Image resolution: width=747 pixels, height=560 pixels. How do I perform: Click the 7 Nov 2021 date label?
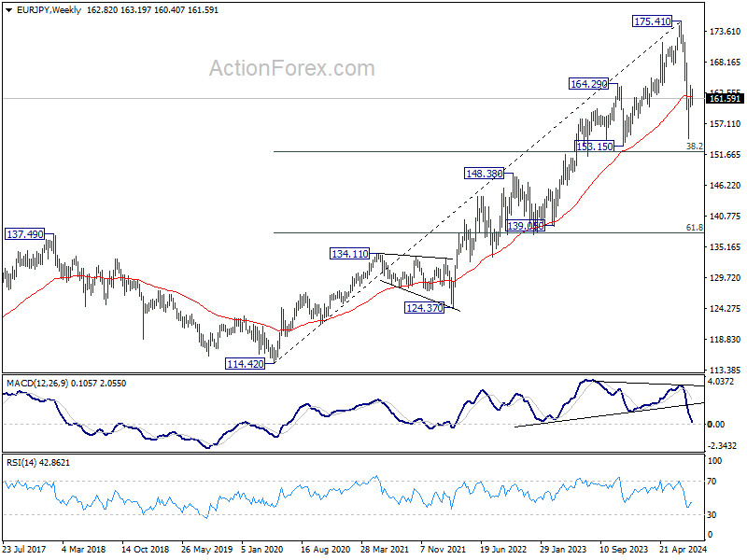(x=444, y=550)
